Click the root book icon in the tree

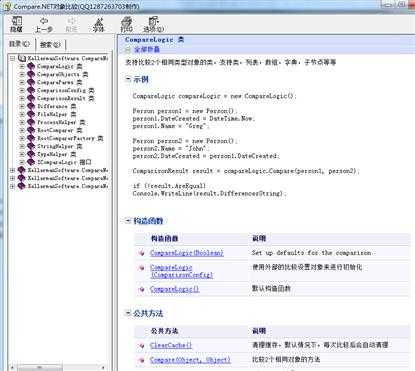(21, 58)
